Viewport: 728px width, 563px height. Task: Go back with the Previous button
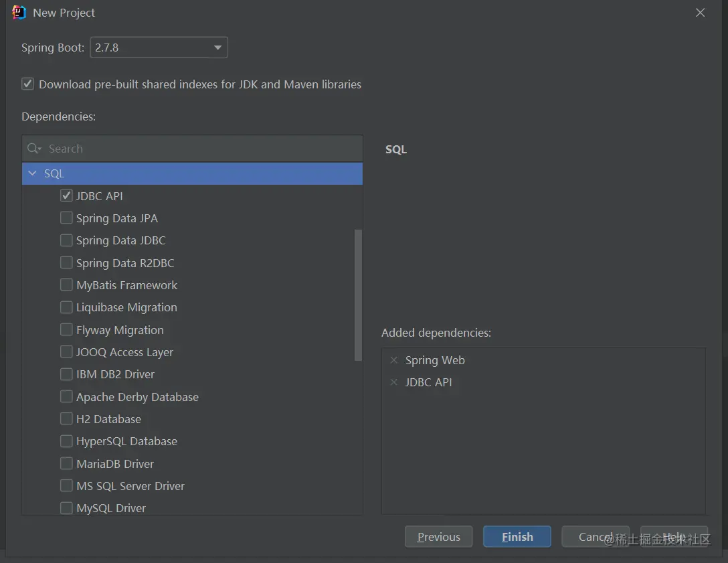pos(438,536)
